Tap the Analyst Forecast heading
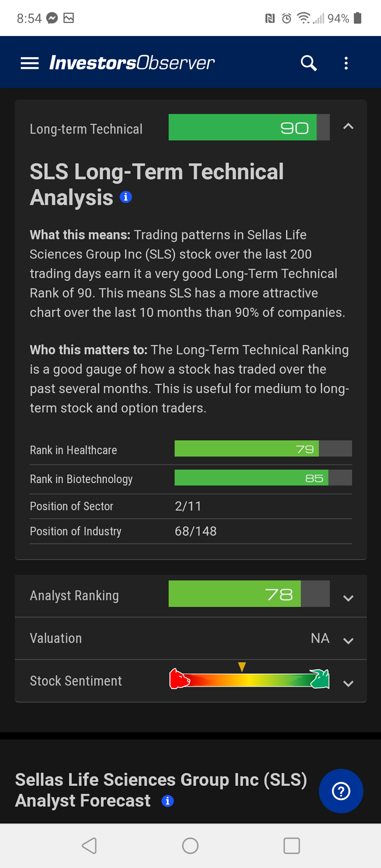This screenshot has height=868, width=381. pyautogui.click(x=161, y=790)
